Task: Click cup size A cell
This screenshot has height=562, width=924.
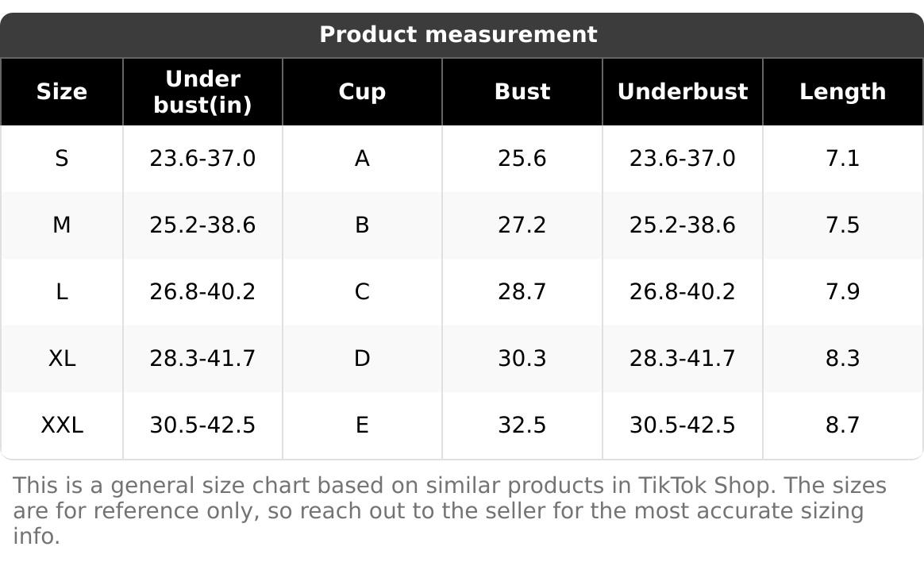Action: [x=362, y=159]
